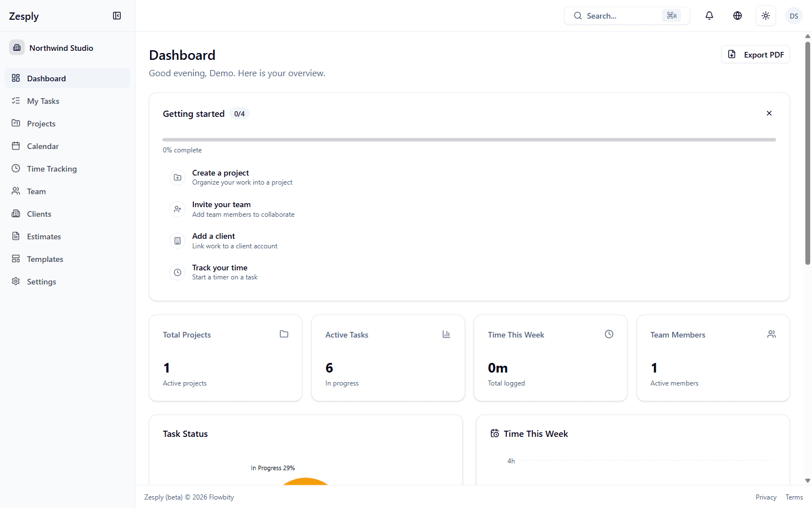Click the scrollbar down arrow

click(x=807, y=481)
